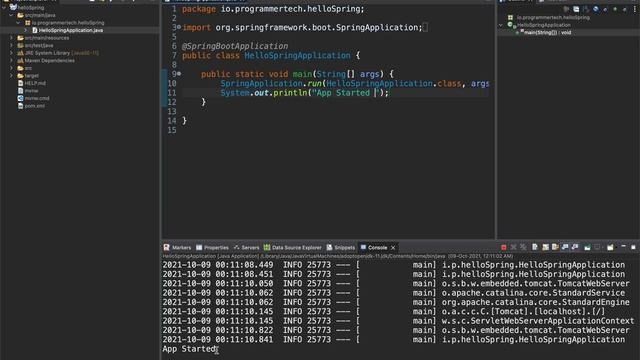Image resolution: width=640 pixels, height=360 pixels.
Task: Toggle Word Wrap in Console toolbar
Action: pyautogui.click(x=555, y=247)
